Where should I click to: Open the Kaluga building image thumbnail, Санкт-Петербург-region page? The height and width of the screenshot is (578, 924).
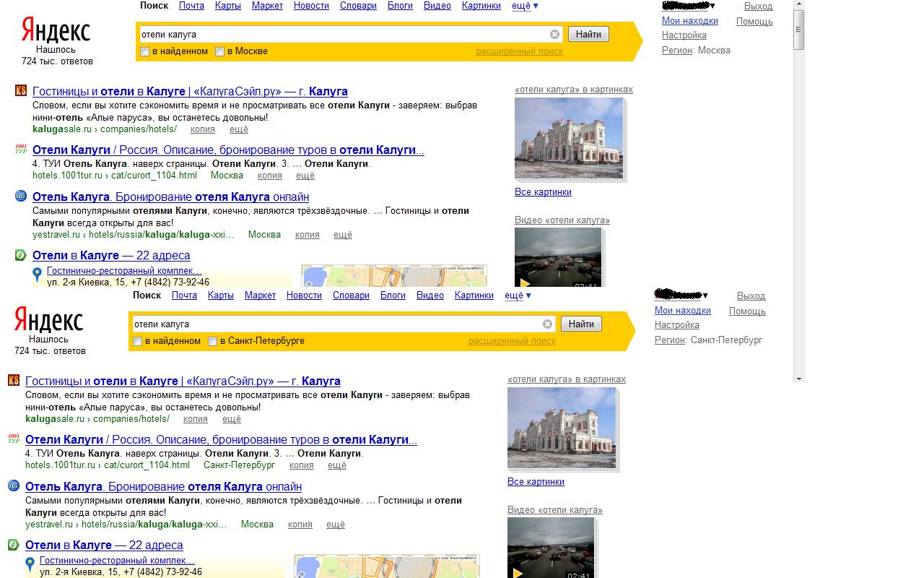click(x=562, y=428)
